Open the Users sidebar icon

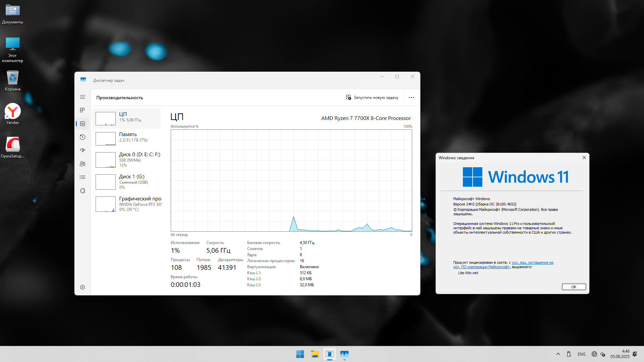pos(83,164)
